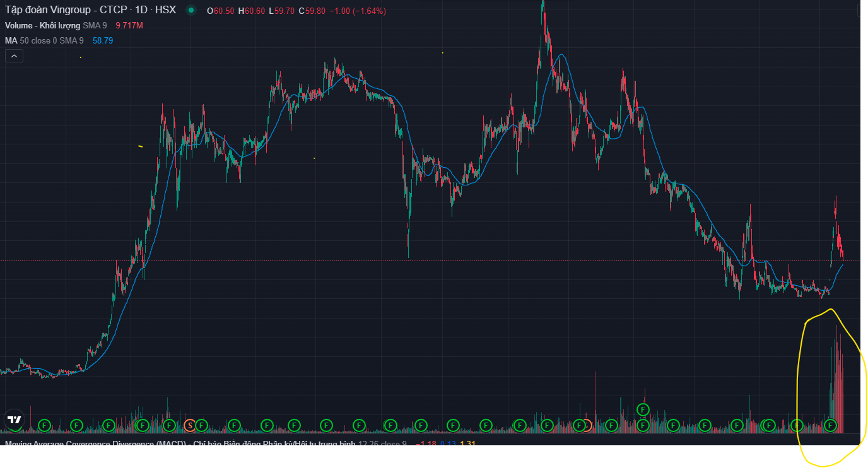The width and height of the screenshot is (868, 468).
Task: Click the high price 60.60
Action: 254,11
